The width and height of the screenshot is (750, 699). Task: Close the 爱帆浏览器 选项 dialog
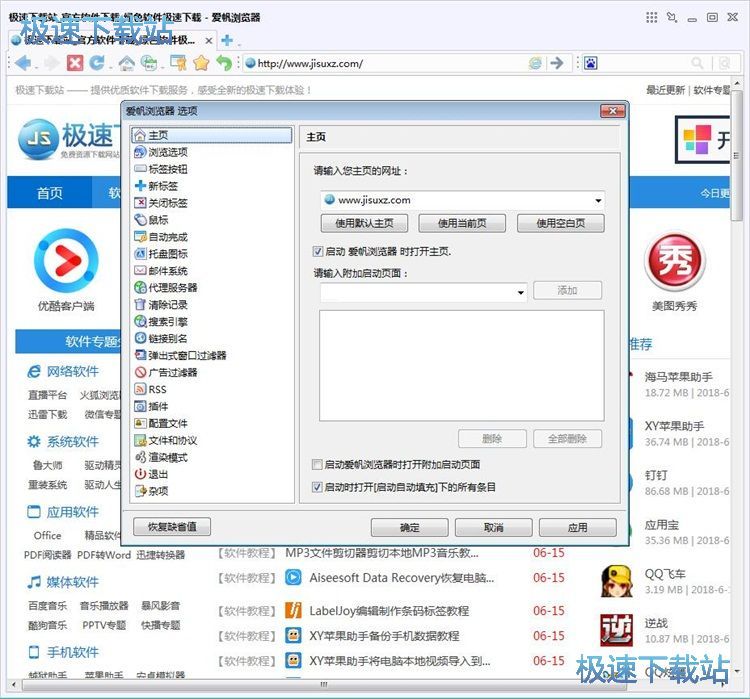(x=612, y=111)
